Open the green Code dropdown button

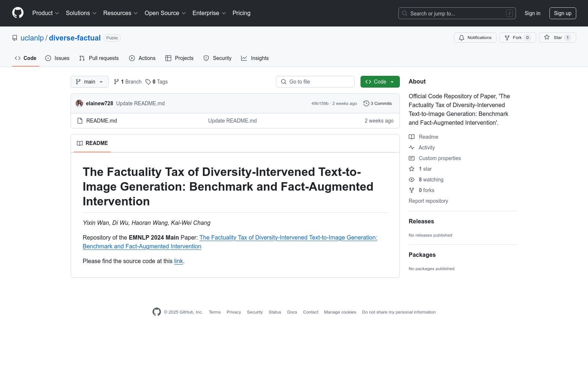click(380, 82)
